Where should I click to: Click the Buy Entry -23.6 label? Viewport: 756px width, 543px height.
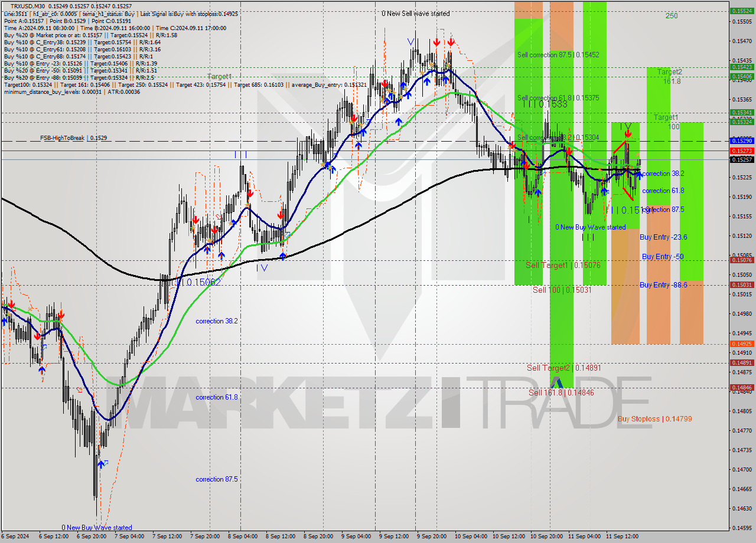click(x=663, y=237)
